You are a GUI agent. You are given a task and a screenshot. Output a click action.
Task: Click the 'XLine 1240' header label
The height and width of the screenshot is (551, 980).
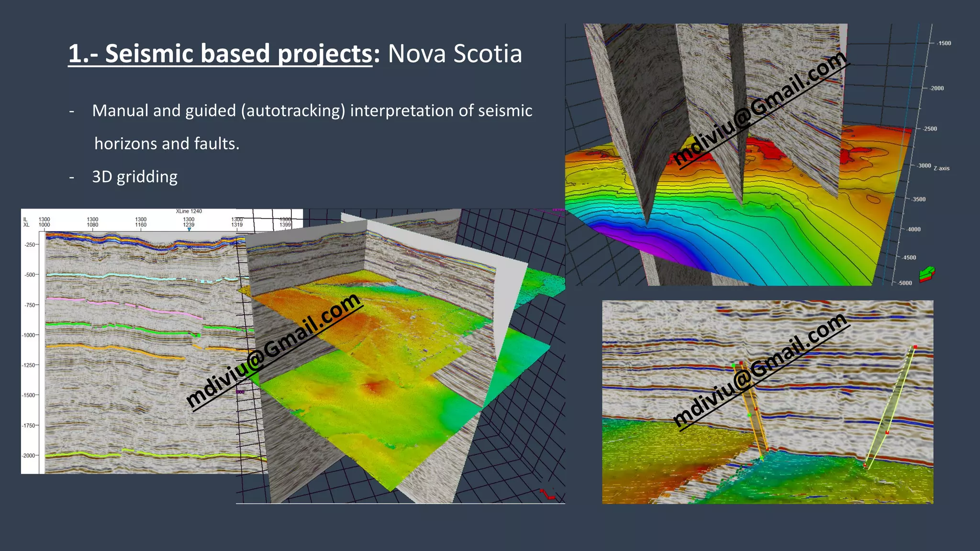coord(189,211)
